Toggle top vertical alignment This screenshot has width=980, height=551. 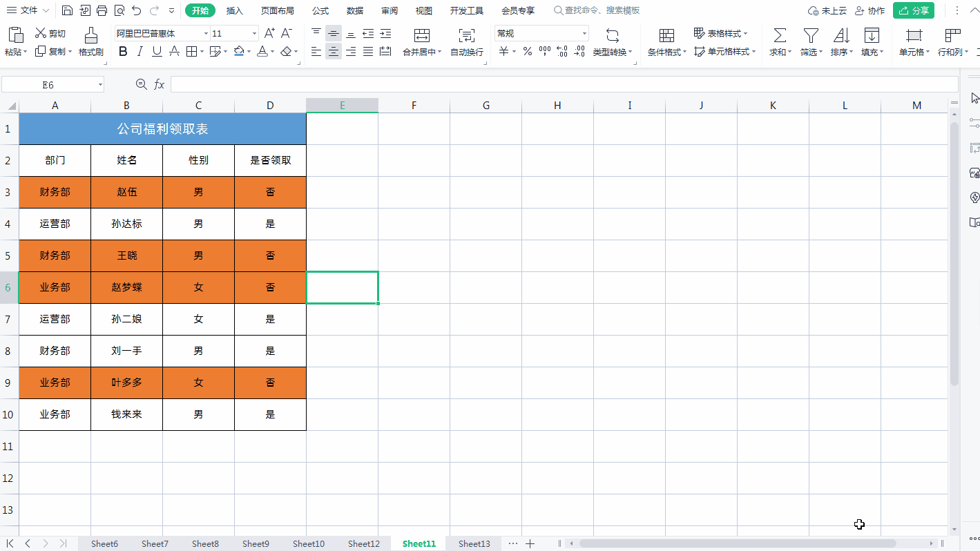[x=316, y=33]
